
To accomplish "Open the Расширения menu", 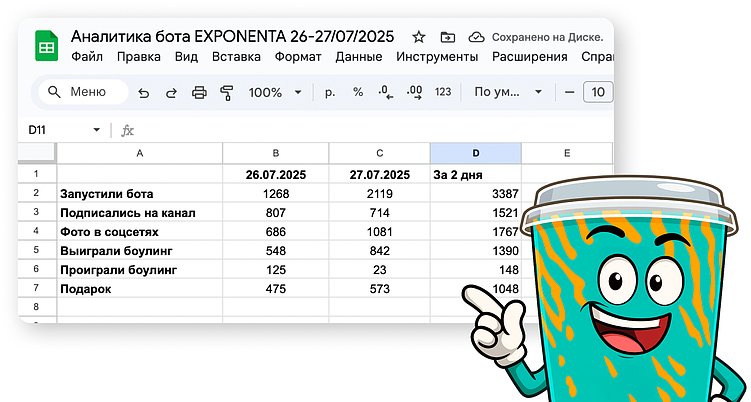I will (x=530, y=57).
